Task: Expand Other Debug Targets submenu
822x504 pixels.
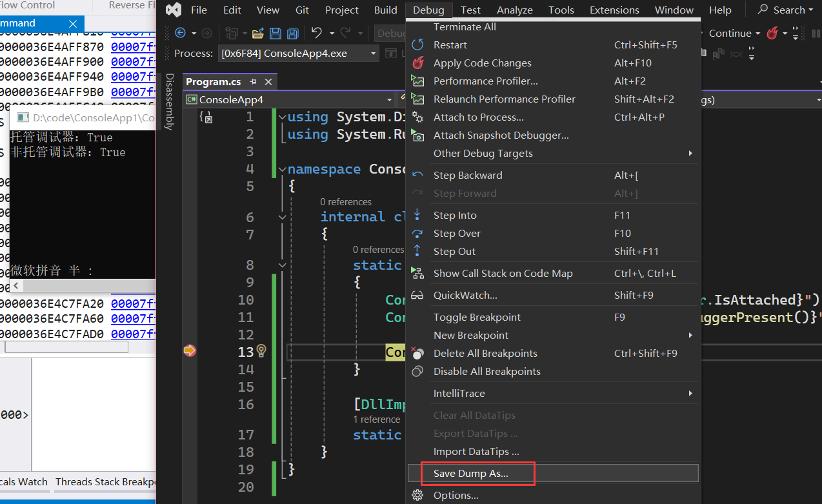Action: coord(553,153)
